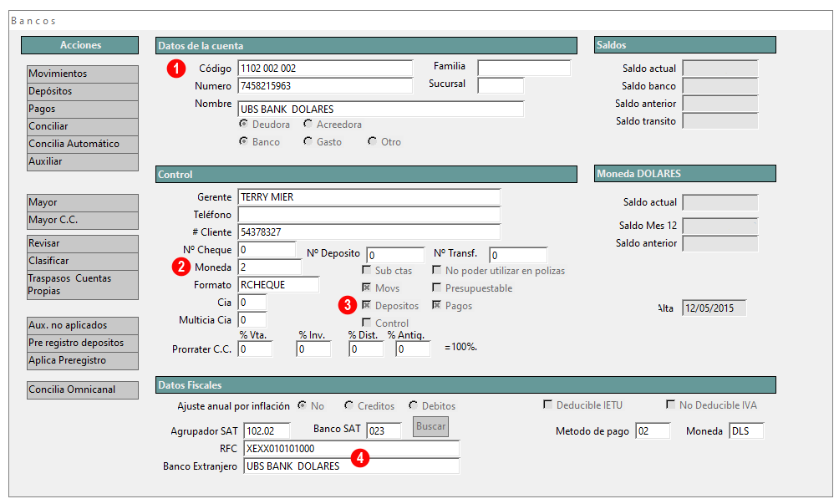
Task: Toggle the Depositos checkbox
Action: pyautogui.click(x=367, y=306)
